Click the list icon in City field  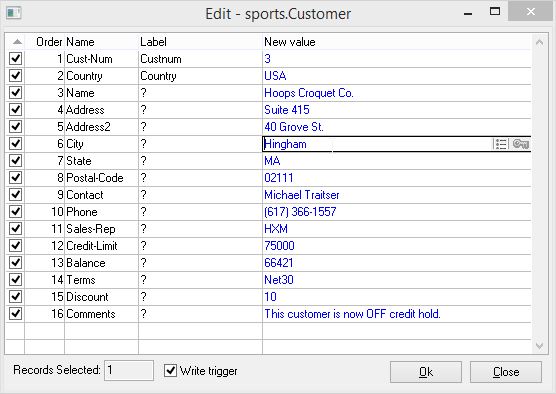pyautogui.click(x=501, y=144)
